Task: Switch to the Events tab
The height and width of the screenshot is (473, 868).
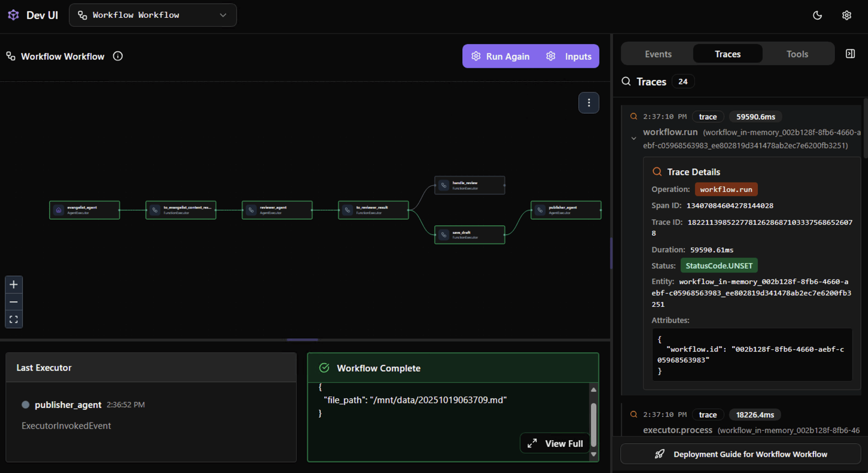Action: (x=658, y=54)
